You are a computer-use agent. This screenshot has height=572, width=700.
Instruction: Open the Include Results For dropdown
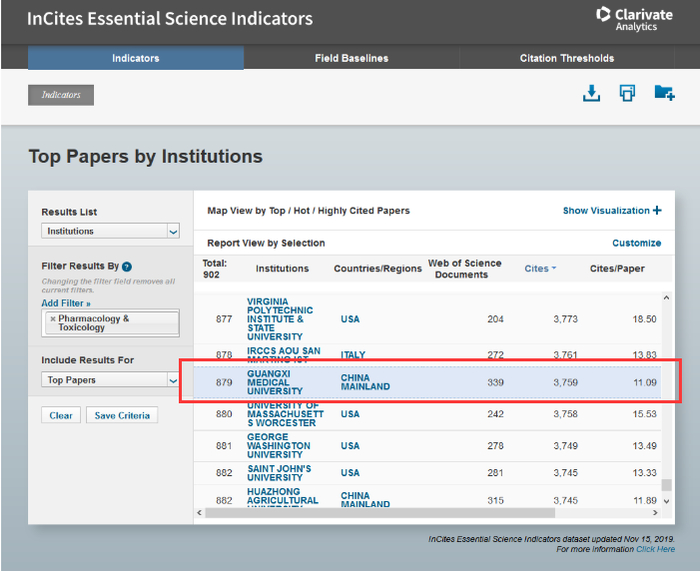[x=110, y=380]
